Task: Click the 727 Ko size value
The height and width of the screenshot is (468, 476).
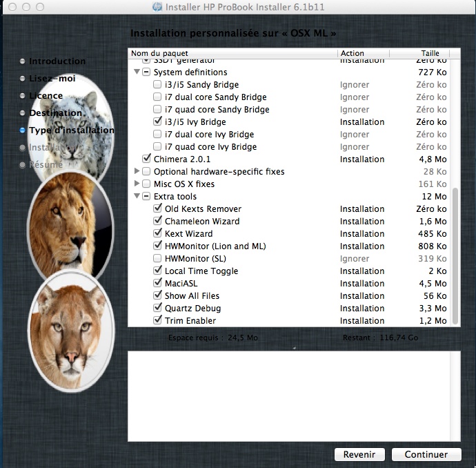Action: (433, 72)
